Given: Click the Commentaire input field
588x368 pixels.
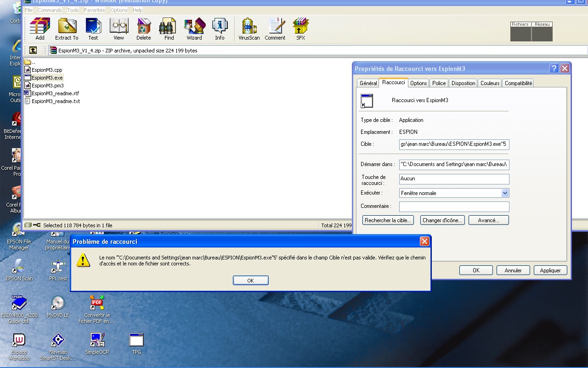Looking at the screenshot, I should 454,207.
